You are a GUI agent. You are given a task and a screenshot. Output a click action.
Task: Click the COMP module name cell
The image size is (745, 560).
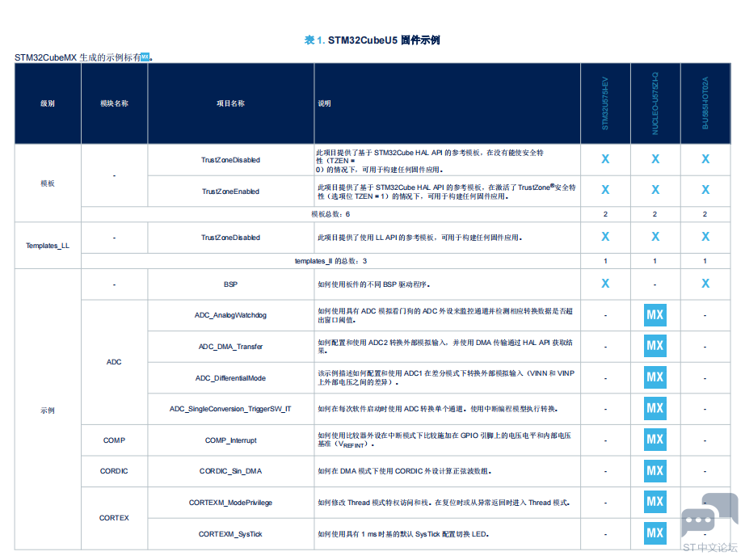[x=114, y=440]
